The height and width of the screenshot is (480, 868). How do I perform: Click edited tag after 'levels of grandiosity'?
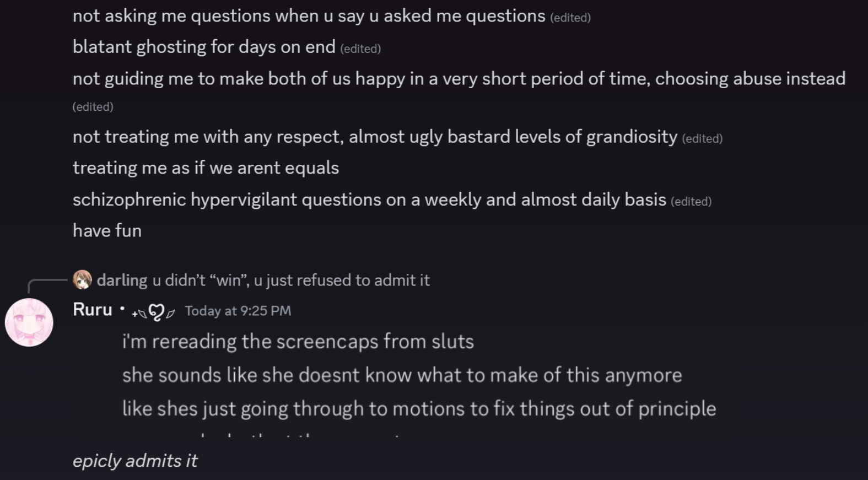[702, 138]
